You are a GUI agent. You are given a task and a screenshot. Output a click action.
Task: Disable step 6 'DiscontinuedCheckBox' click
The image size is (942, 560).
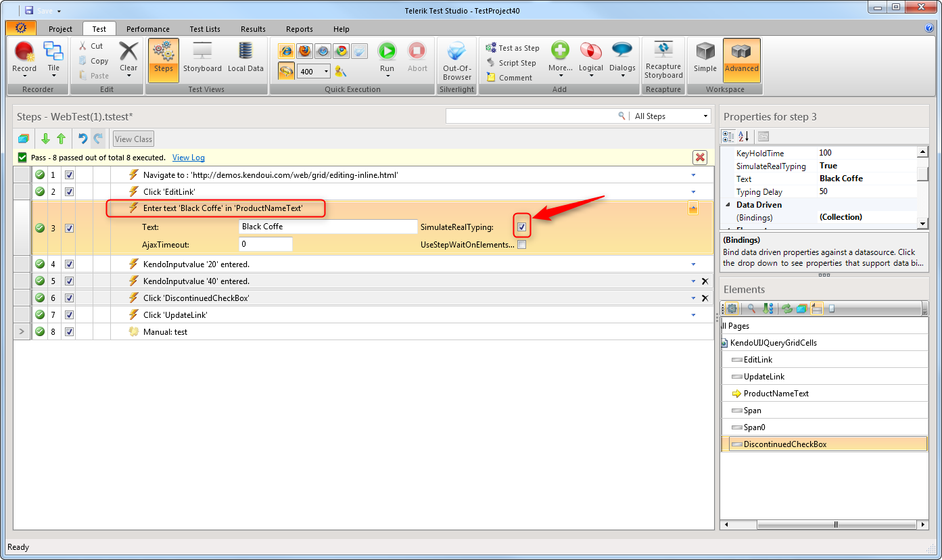(69, 298)
